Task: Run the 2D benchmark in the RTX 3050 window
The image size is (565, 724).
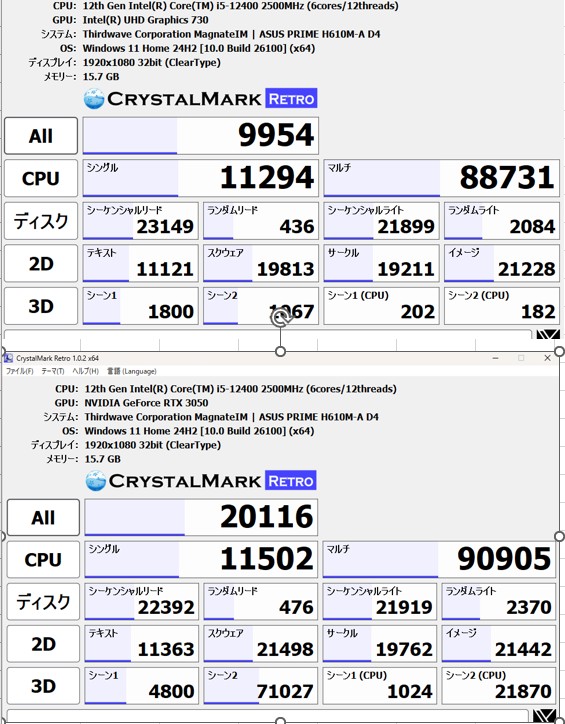Action: (x=43, y=644)
